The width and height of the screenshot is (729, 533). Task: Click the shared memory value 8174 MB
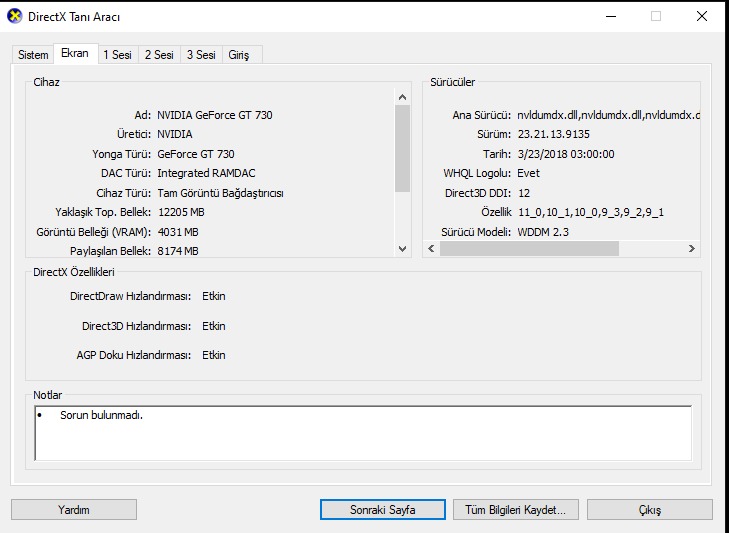click(x=178, y=251)
